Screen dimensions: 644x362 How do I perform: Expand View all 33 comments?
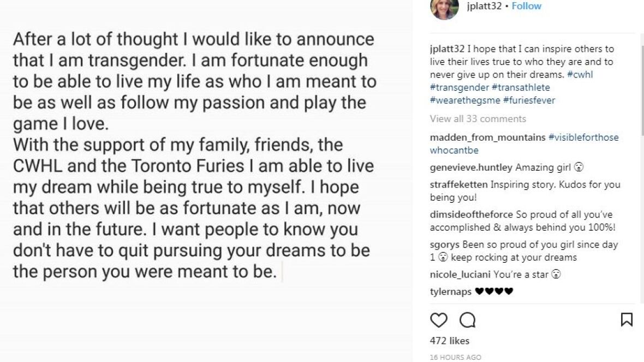[478, 119]
